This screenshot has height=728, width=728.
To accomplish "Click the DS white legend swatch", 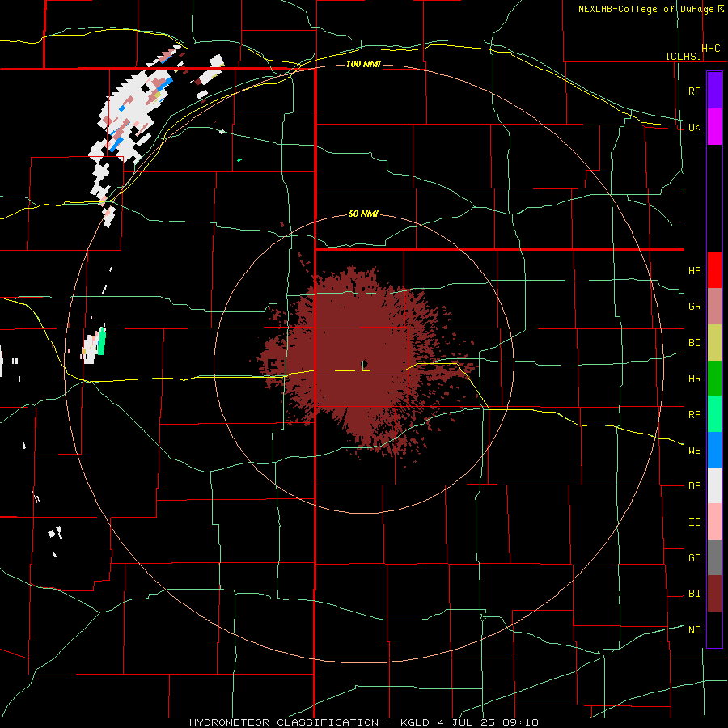I will click(714, 485).
